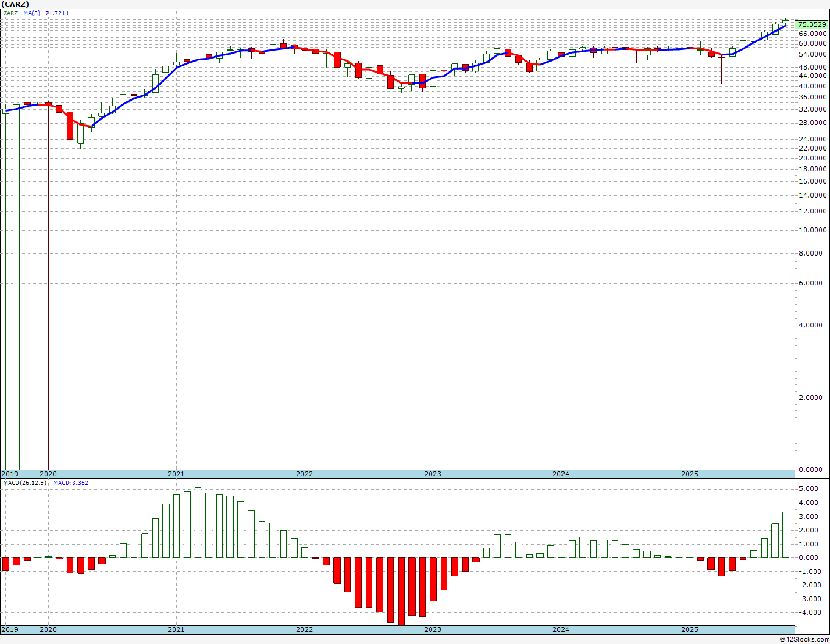830x644 pixels.
Task: Click the 2025 label on price chart axis
Action: click(690, 474)
